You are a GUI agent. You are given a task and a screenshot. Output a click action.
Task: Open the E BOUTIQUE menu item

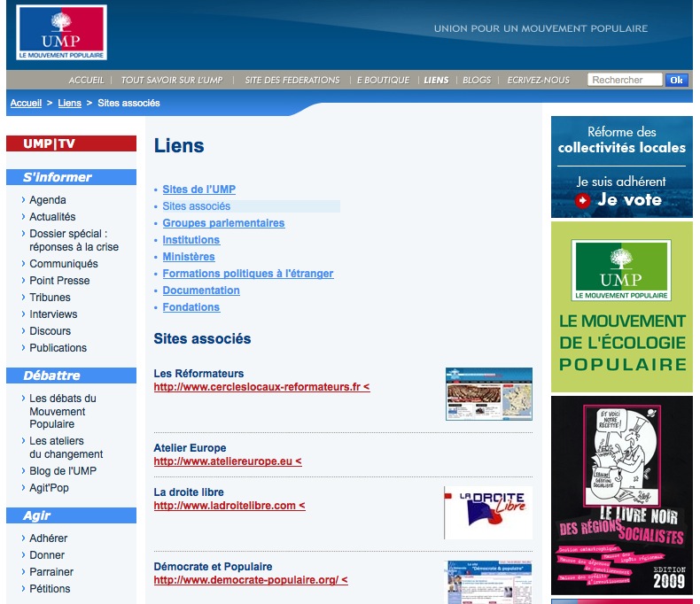(x=383, y=80)
